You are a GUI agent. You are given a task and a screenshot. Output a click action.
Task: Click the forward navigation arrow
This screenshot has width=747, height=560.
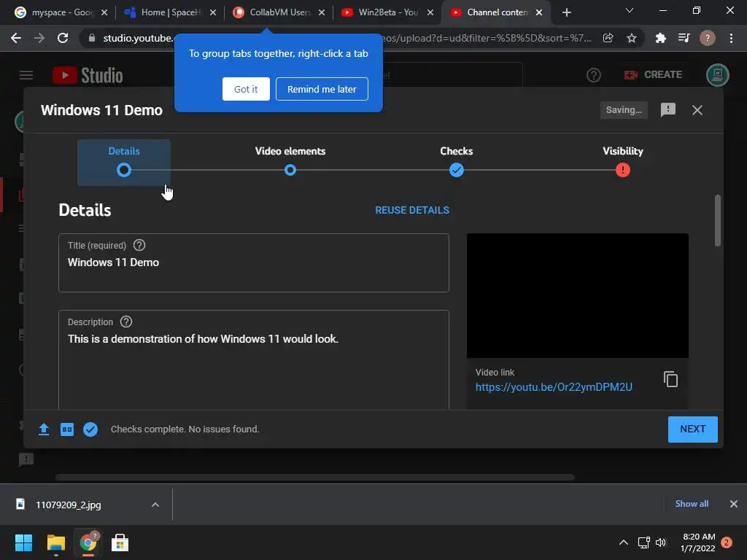point(39,38)
